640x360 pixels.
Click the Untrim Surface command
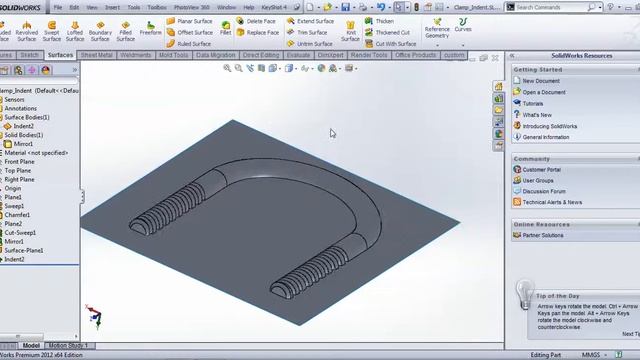(x=309, y=44)
